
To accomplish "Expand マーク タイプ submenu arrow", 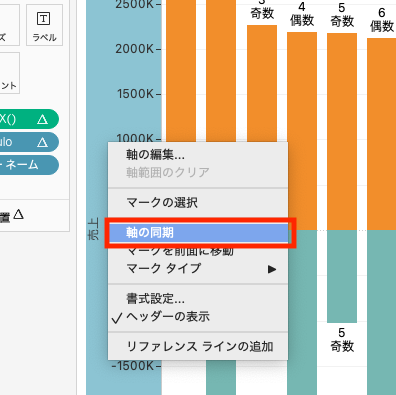I will click(x=272, y=269).
